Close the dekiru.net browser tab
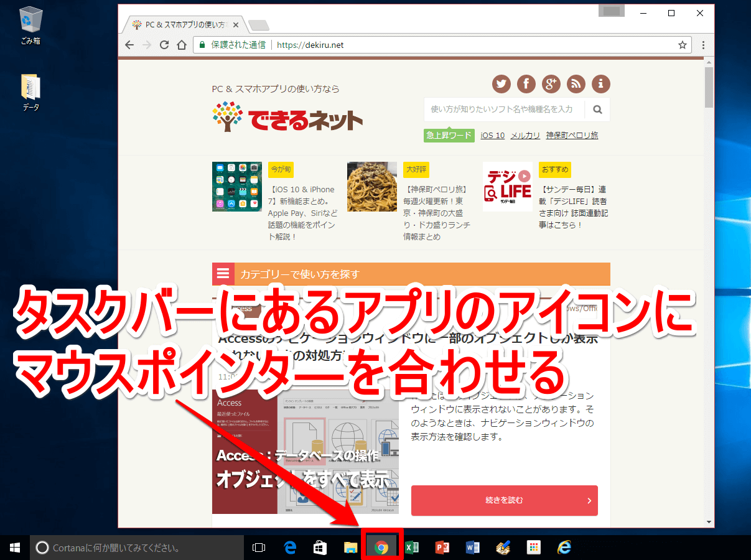 [236, 25]
